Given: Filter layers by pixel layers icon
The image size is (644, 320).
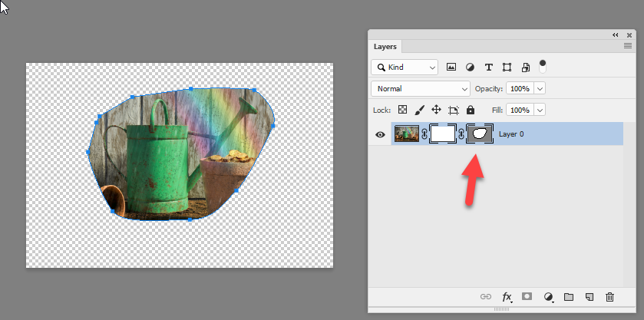Looking at the screenshot, I should (x=451, y=67).
